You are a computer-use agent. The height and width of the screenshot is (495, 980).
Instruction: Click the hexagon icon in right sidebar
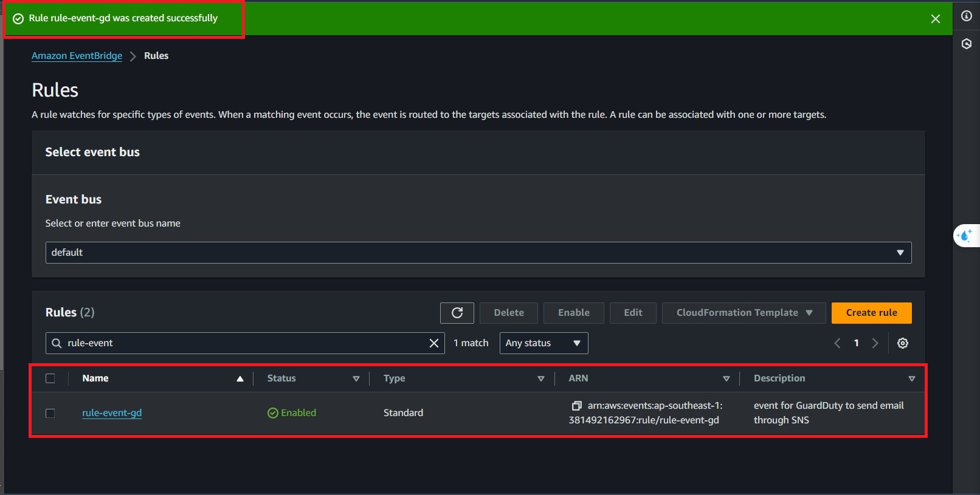tap(966, 44)
